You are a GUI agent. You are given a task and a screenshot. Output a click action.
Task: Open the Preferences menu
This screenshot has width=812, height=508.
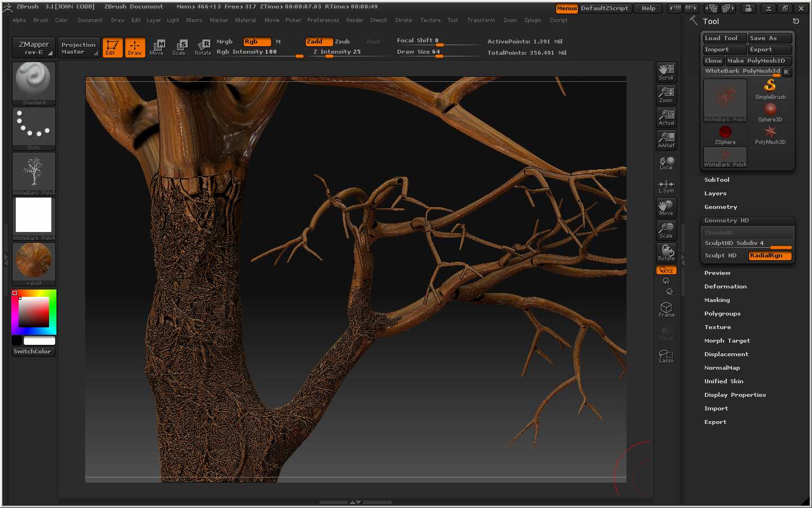[x=323, y=20]
